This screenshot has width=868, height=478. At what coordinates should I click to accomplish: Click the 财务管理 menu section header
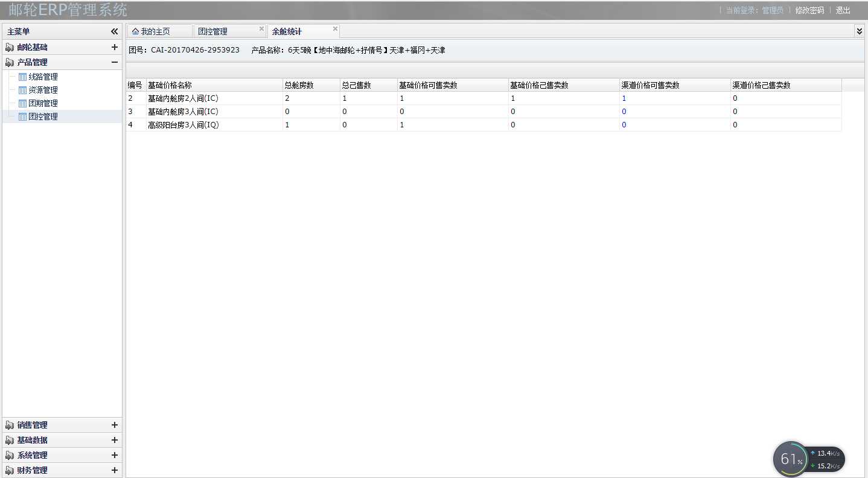click(62, 470)
